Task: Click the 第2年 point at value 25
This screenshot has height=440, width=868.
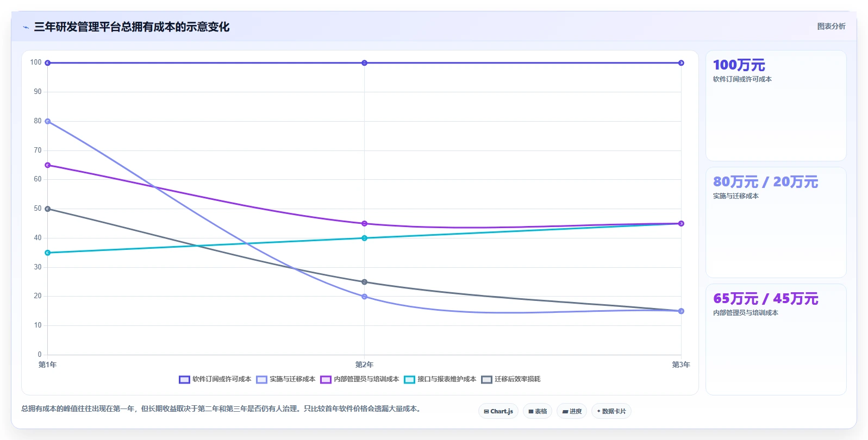Action: coord(364,282)
